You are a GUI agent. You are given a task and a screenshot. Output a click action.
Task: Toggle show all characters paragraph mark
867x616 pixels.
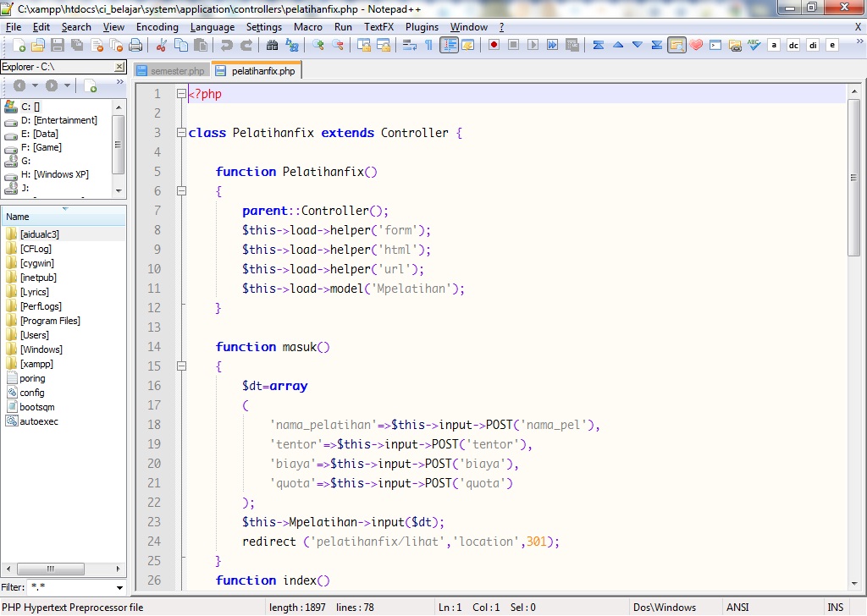pos(428,47)
